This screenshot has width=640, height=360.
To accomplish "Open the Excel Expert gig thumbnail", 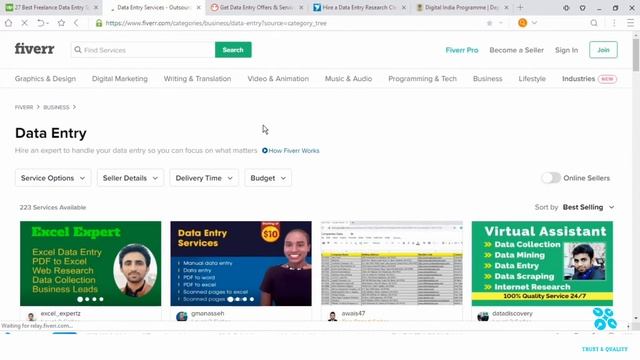I will (91, 263).
